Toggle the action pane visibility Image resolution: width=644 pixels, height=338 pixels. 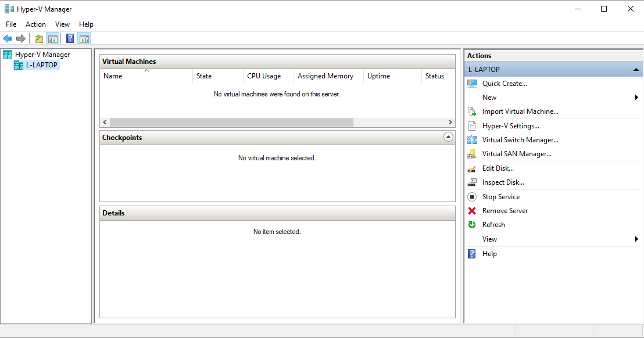point(84,38)
